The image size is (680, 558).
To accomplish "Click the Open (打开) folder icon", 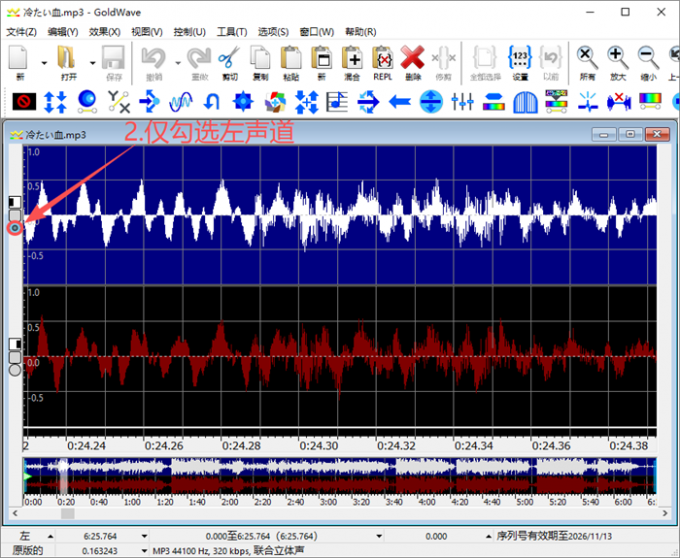I will coord(66,58).
